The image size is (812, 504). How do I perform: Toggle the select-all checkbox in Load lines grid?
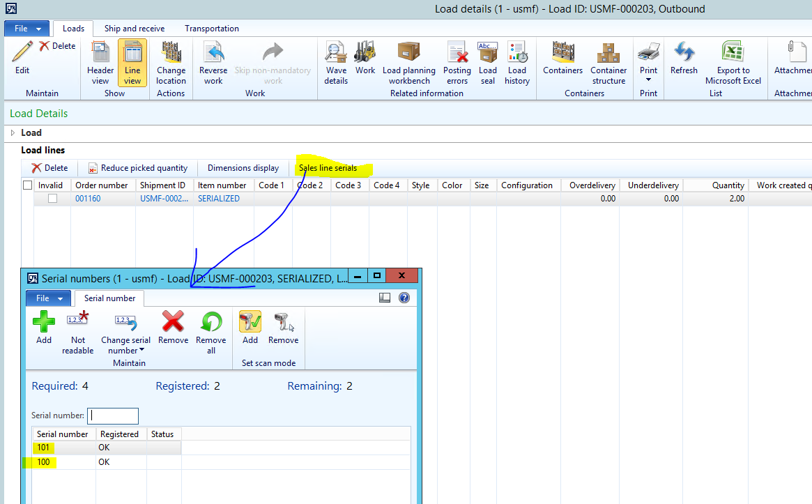[28, 185]
